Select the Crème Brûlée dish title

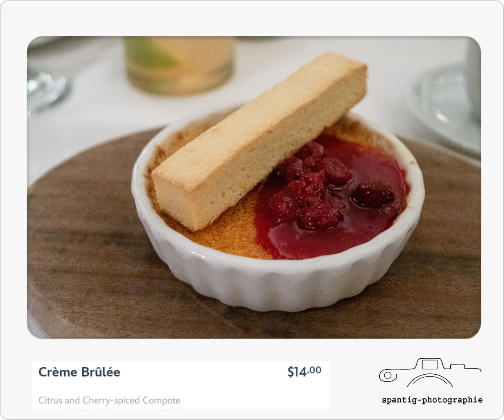coord(79,372)
